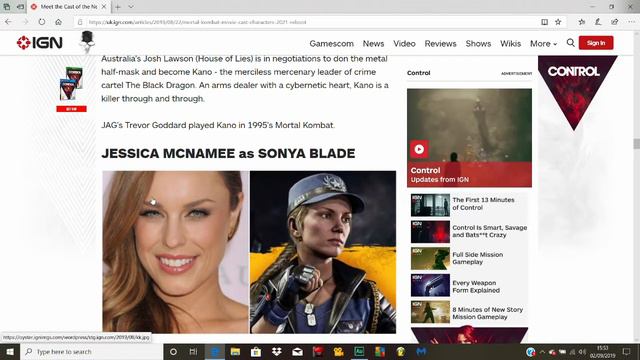Click the CONTROL triangle advertisement
Screen dimensions: 640x360
(577, 92)
